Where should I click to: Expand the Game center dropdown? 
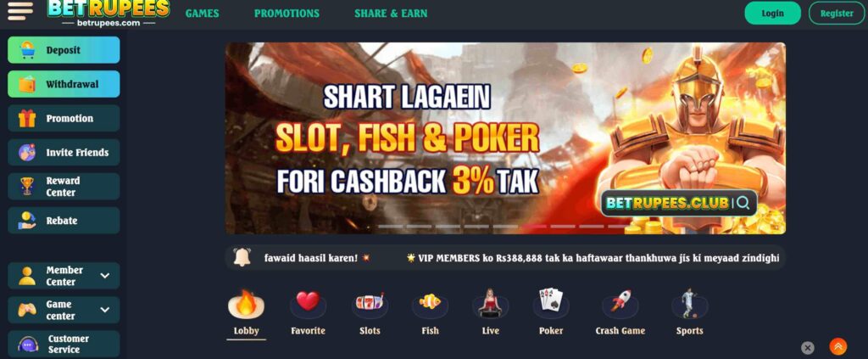point(104,310)
